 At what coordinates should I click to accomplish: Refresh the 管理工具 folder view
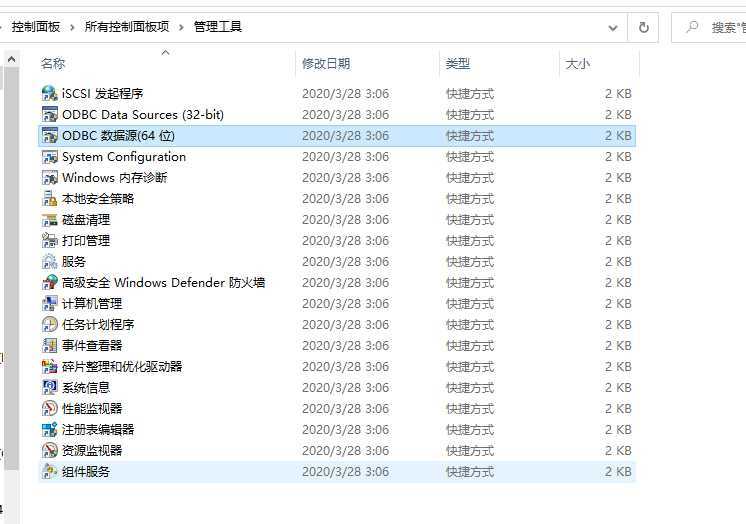coord(643,27)
